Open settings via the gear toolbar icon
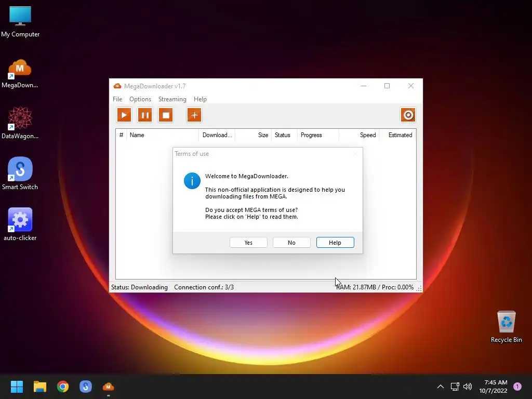 point(408,115)
